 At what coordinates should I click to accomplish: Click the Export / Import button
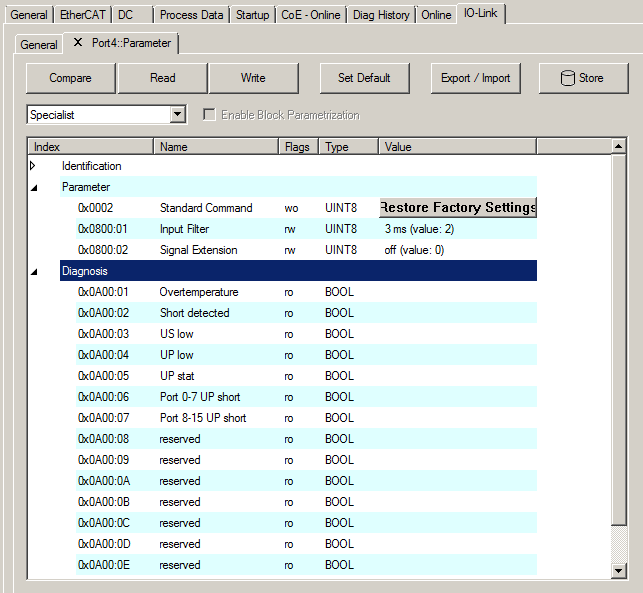click(x=476, y=78)
